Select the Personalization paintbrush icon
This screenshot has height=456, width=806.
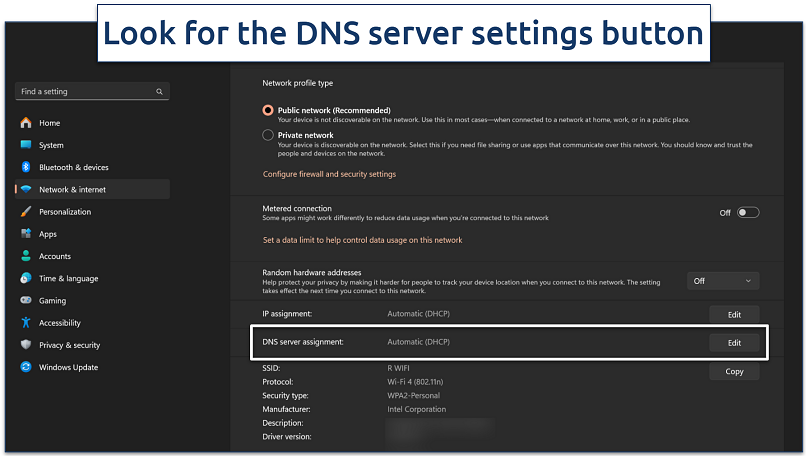(26, 212)
